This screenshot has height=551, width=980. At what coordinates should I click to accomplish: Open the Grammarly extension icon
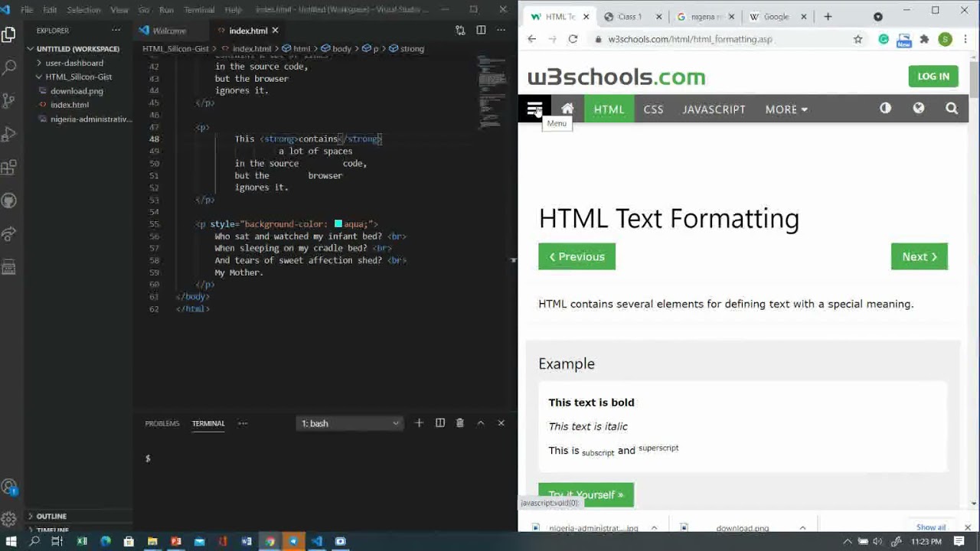point(884,39)
